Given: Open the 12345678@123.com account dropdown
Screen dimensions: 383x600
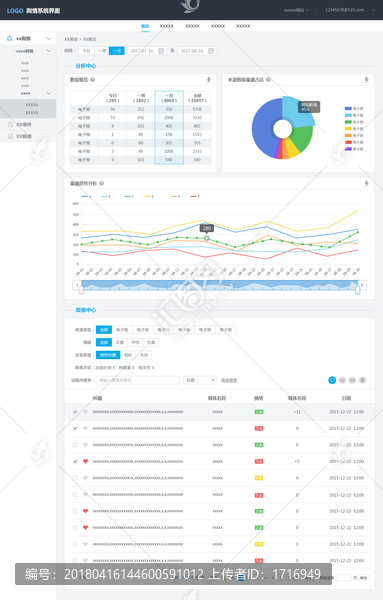Looking at the screenshot, I should coord(350,10).
